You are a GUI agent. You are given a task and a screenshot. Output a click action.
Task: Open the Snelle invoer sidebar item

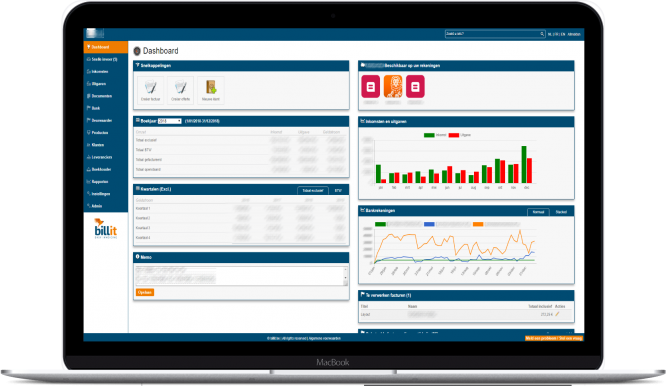(x=105, y=59)
